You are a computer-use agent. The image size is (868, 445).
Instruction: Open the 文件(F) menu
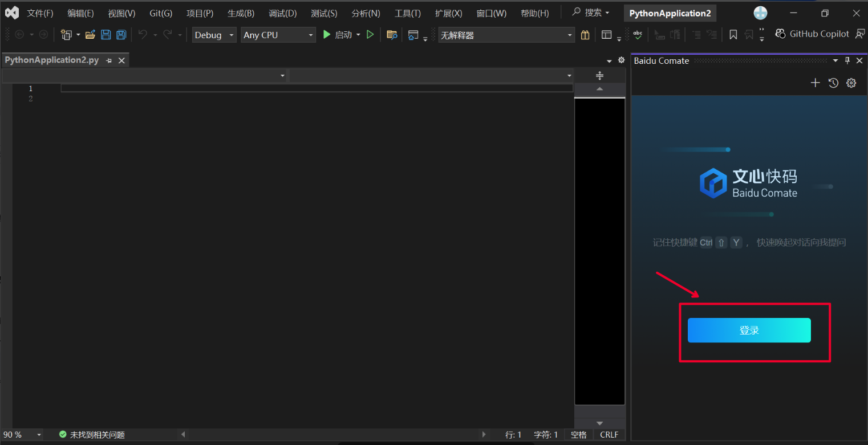click(x=40, y=13)
